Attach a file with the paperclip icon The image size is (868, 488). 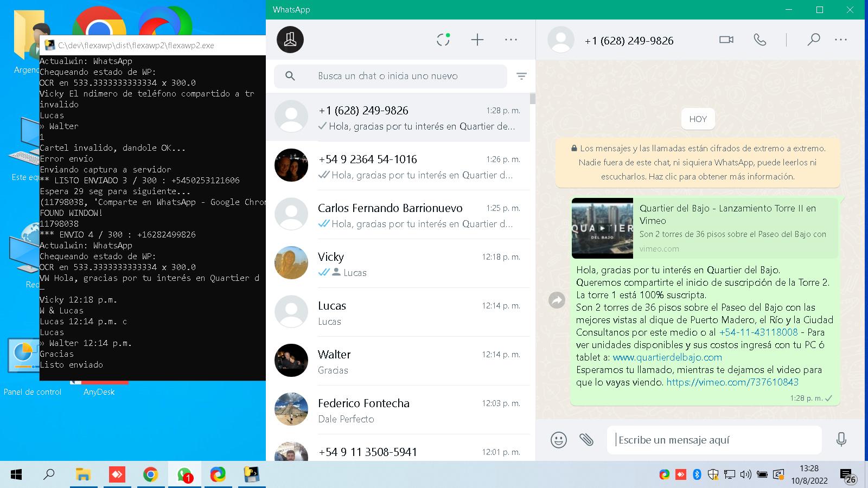(586, 440)
